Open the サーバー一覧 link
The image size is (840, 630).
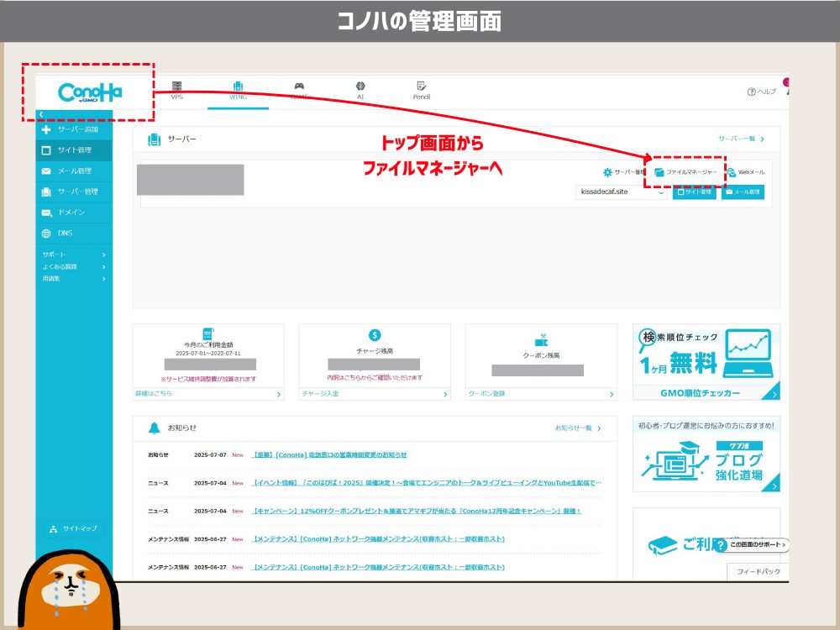[741, 139]
